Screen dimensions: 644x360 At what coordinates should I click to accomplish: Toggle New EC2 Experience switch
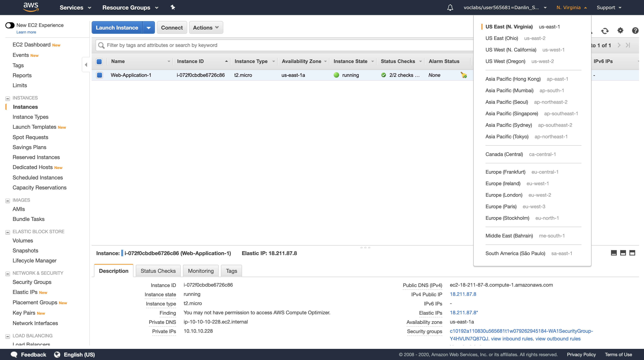click(10, 25)
